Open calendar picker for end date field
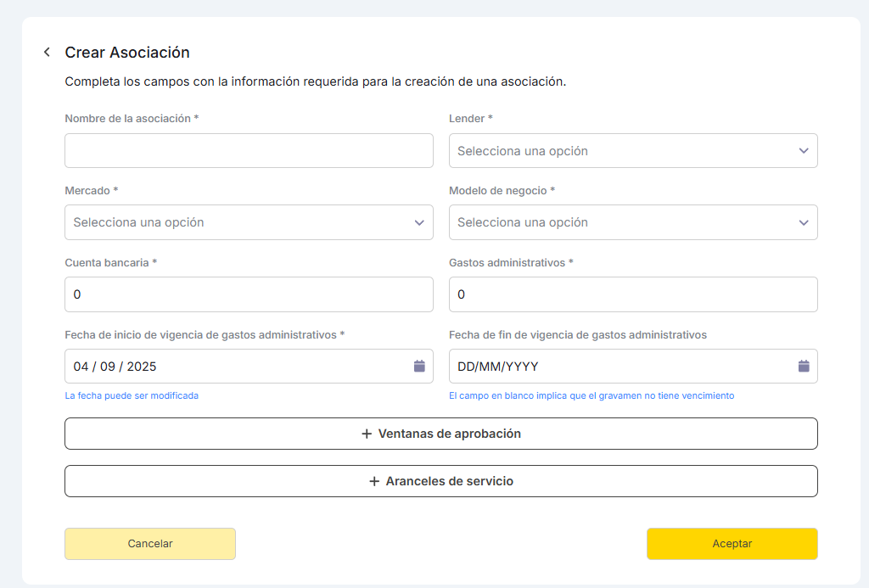869x588 pixels. (x=804, y=367)
